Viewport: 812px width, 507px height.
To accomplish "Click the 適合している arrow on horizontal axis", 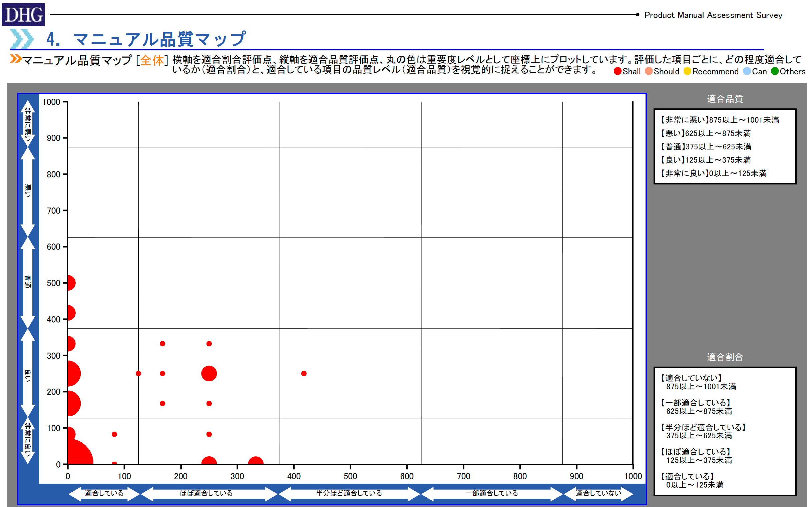I will click(104, 493).
